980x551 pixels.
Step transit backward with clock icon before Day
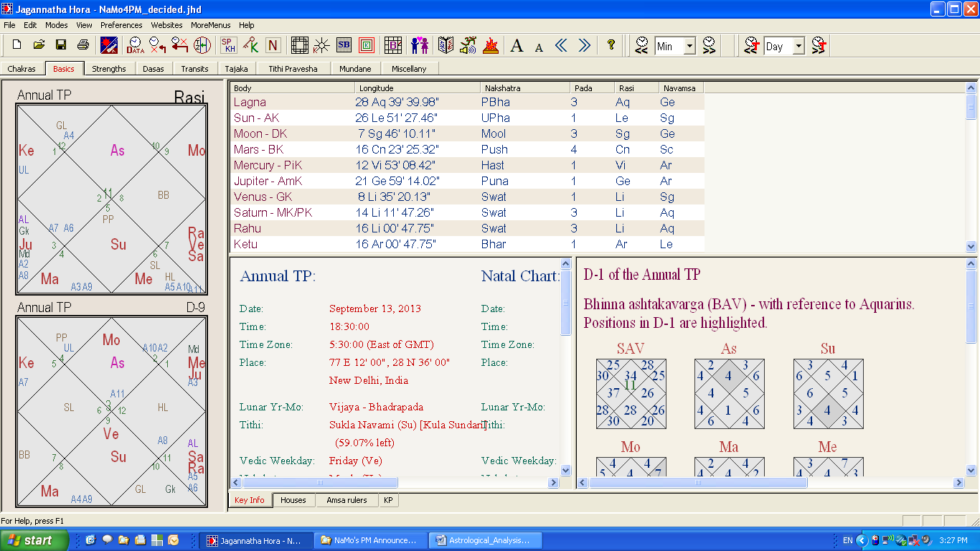[x=751, y=45]
